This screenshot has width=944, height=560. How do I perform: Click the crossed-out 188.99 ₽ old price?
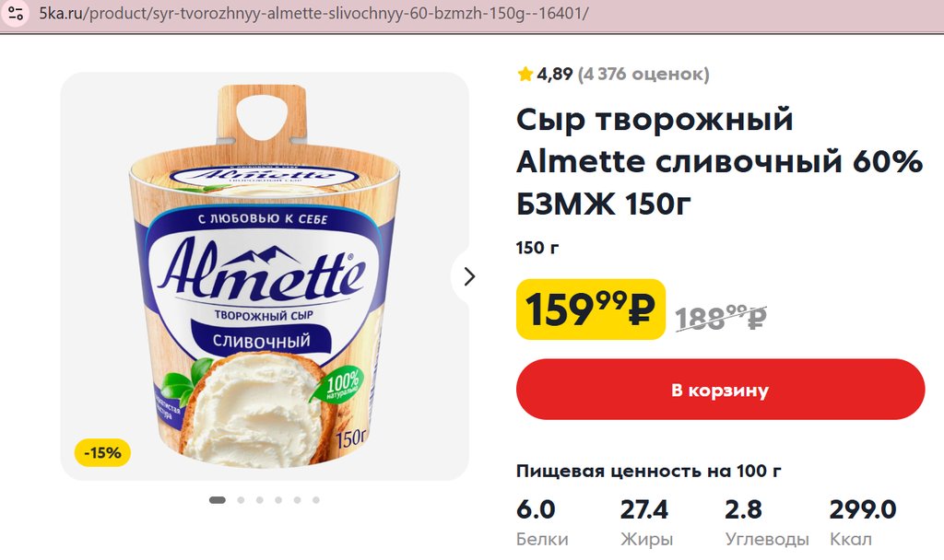pyautogui.click(x=721, y=317)
